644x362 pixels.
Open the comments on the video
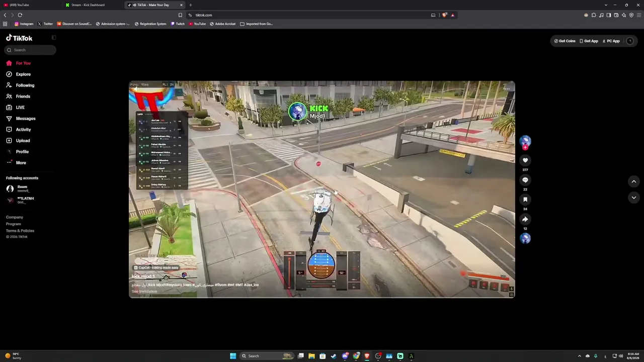[x=525, y=180]
